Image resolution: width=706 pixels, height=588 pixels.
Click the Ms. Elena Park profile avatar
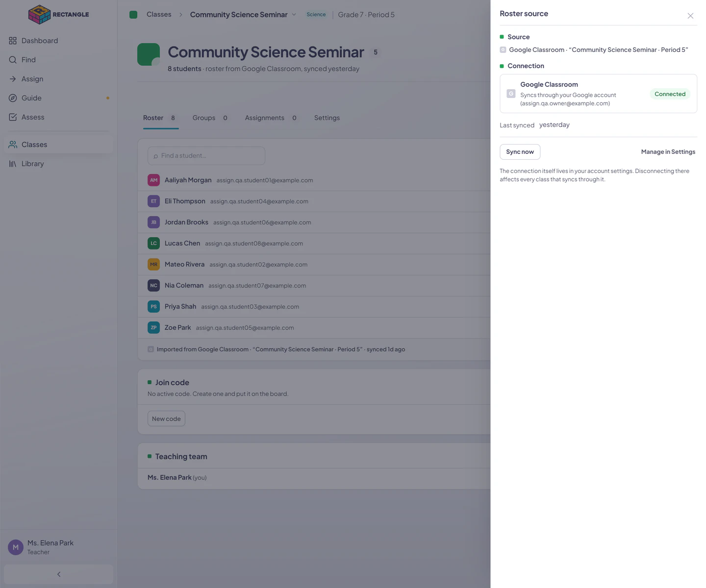pos(16,547)
